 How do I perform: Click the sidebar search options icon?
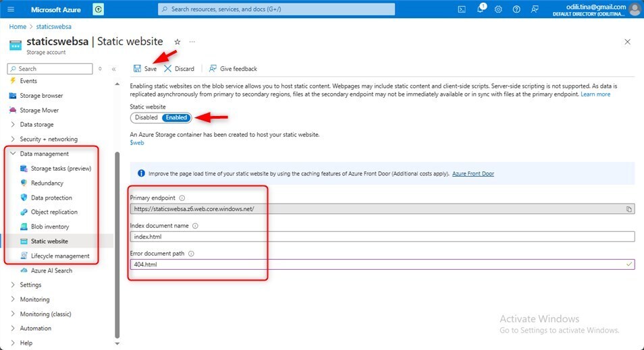tap(100, 69)
